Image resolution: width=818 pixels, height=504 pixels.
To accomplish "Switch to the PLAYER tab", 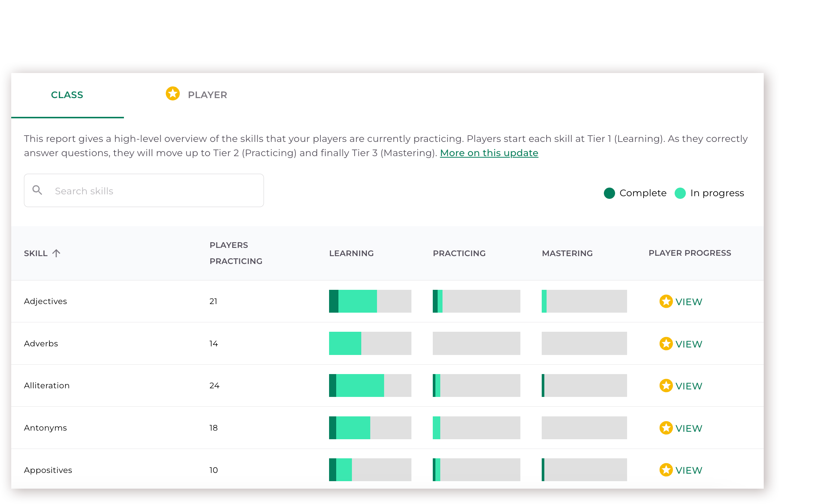I will [x=207, y=94].
